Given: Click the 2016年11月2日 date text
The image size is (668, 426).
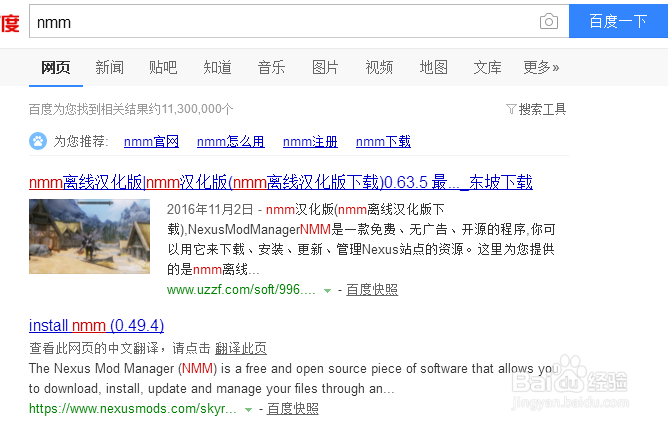Looking at the screenshot, I should point(210,210).
